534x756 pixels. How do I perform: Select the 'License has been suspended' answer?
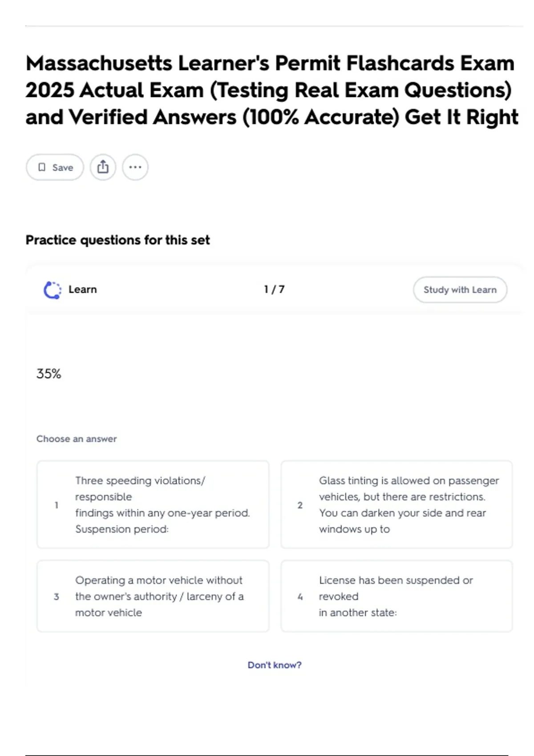point(396,596)
